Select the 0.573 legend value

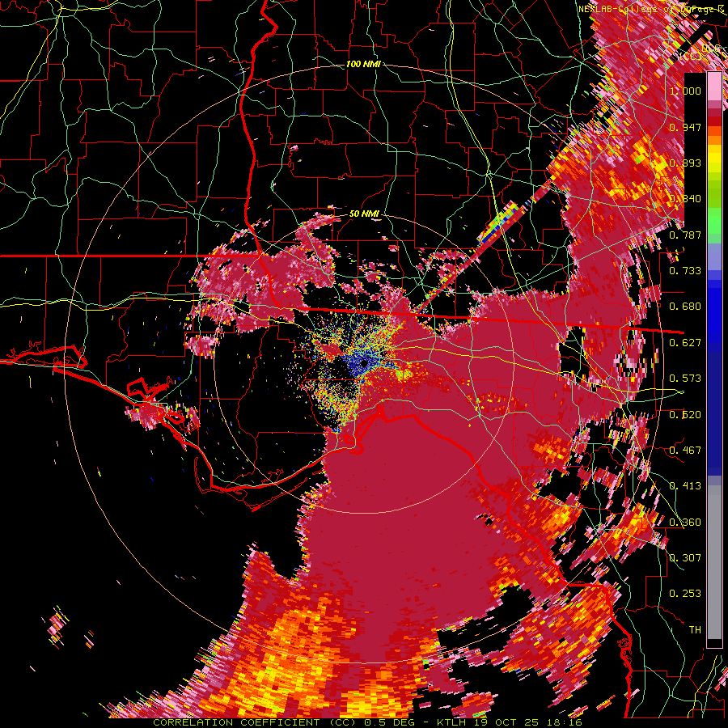coord(685,379)
